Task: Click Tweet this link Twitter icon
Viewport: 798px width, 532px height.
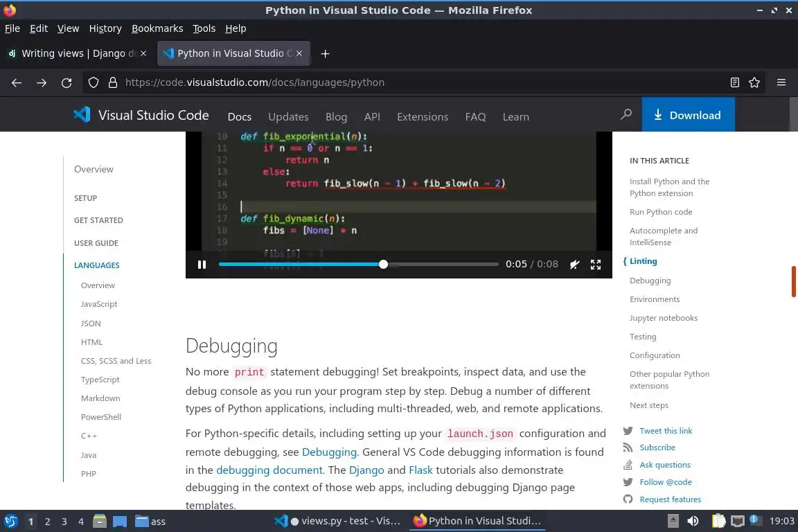Action: (x=628, y=431)
